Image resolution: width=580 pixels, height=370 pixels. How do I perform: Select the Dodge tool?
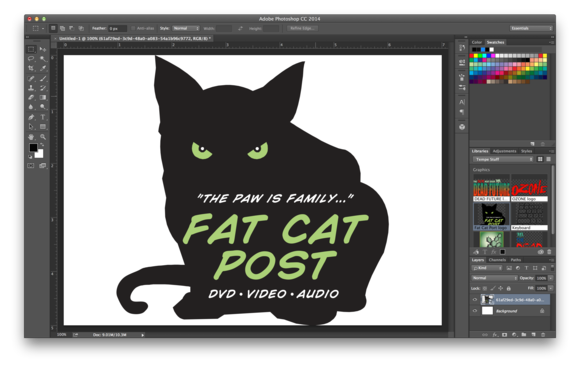coord(43,107)
